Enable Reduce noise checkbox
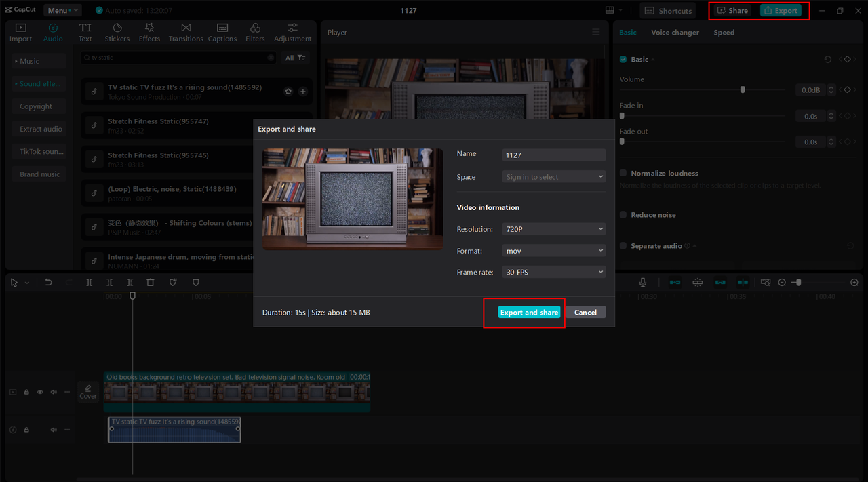The height and width of the screenshot is (482, 868). pos(623,214)
